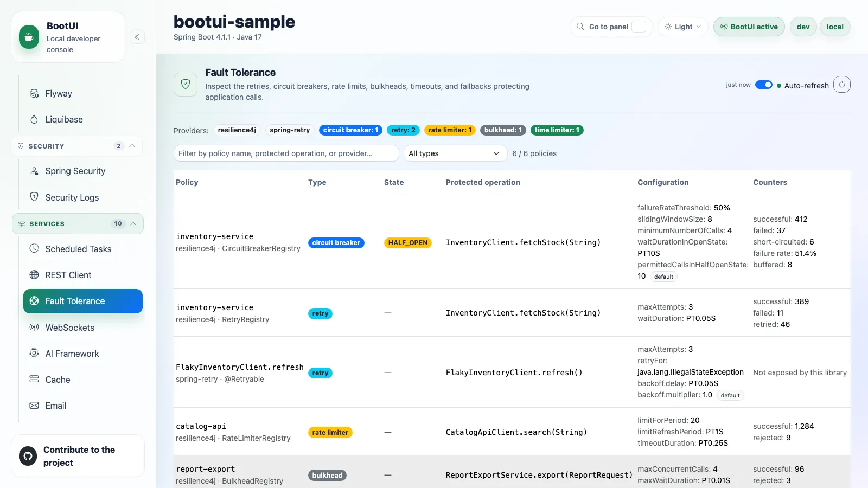The image size is (868, 488).
Task: Click the Counters column header
Action: (x=770, y=182)
